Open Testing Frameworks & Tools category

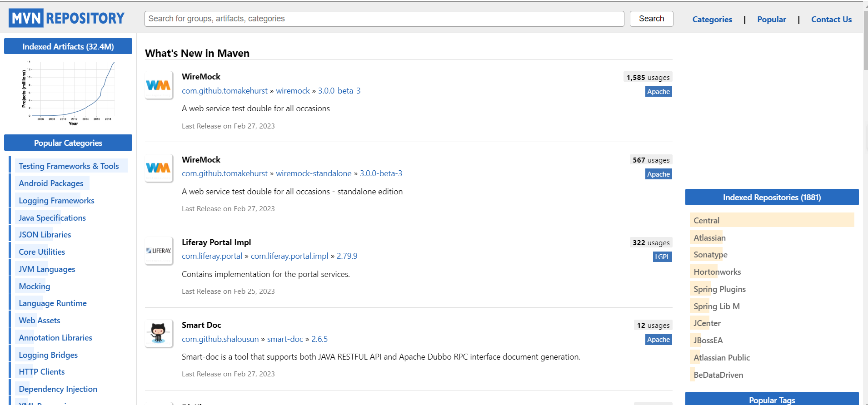click(69, 166)
